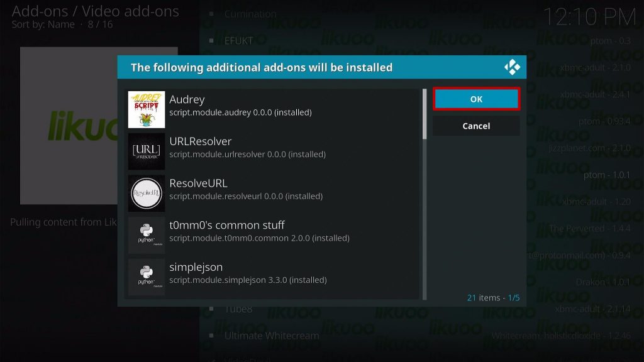The height and width of the screenshot is (362, 644).
Task: Click the Add-ons / Video add-ons heading
Action: (x=96, y=11)
